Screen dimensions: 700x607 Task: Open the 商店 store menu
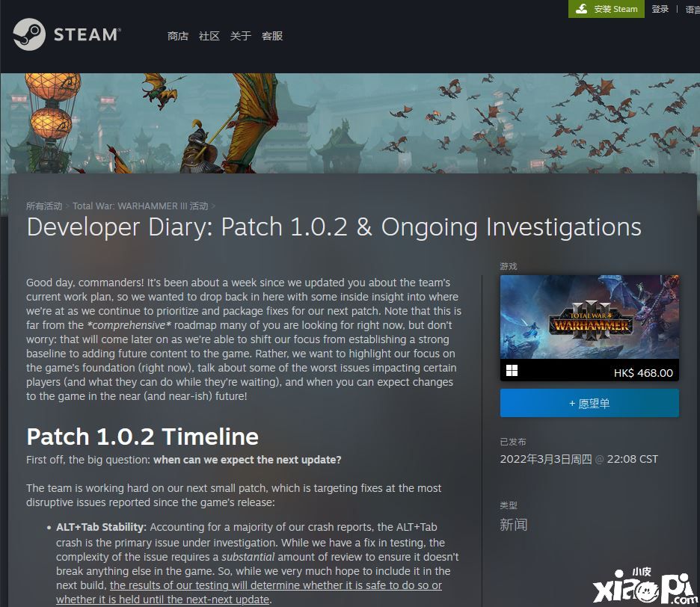178,36
